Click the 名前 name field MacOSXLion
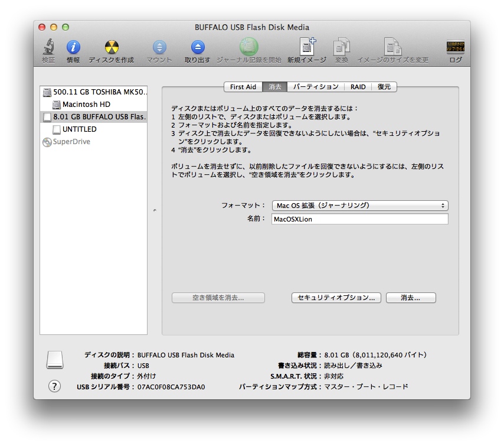The width and height of the screenshot is (504, 446). pos(360,219)
